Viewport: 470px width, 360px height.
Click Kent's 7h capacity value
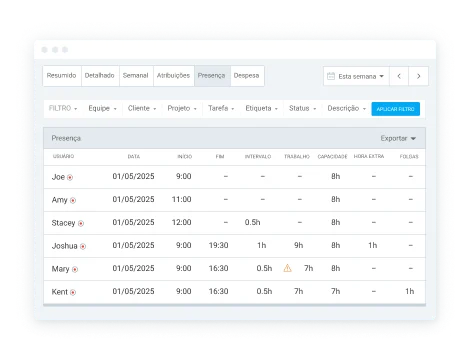coord(336,291)
